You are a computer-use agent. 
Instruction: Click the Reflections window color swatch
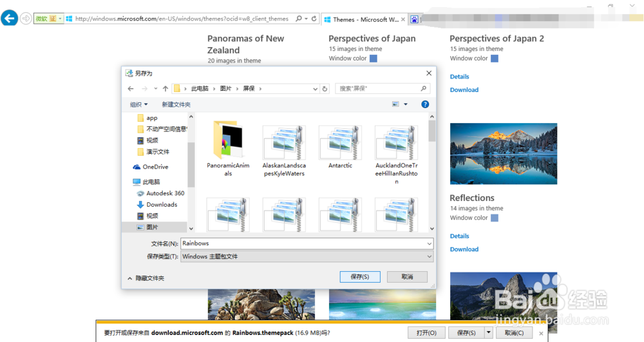[x=495, y=218]
